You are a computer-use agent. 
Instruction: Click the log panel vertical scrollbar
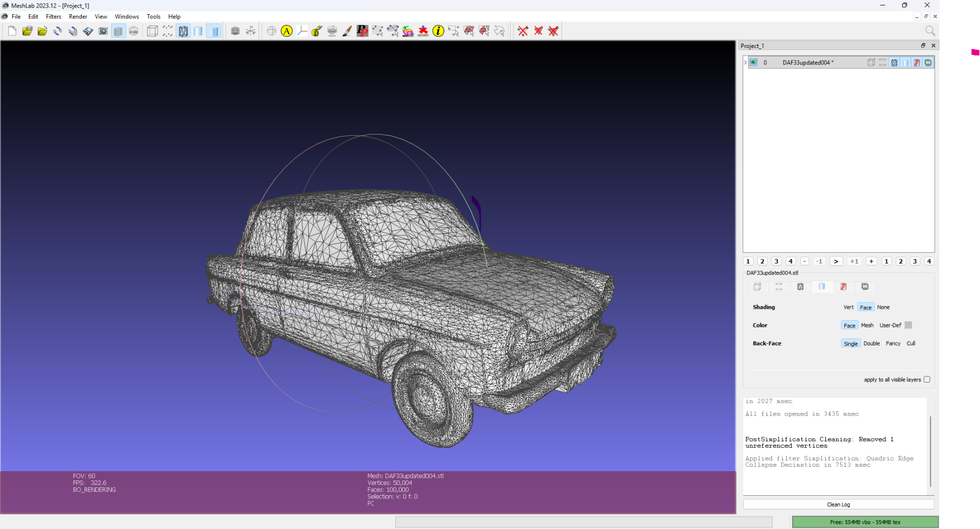pos(930,451)
